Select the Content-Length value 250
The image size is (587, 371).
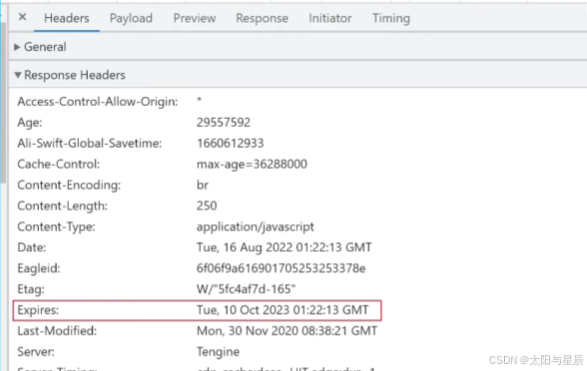click(207, 206)
